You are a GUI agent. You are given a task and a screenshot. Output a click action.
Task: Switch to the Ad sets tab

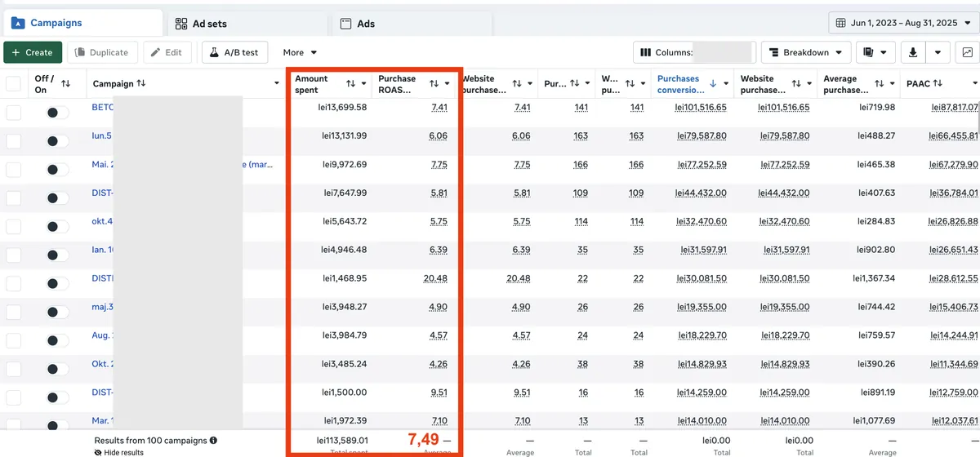coord(247,24)
